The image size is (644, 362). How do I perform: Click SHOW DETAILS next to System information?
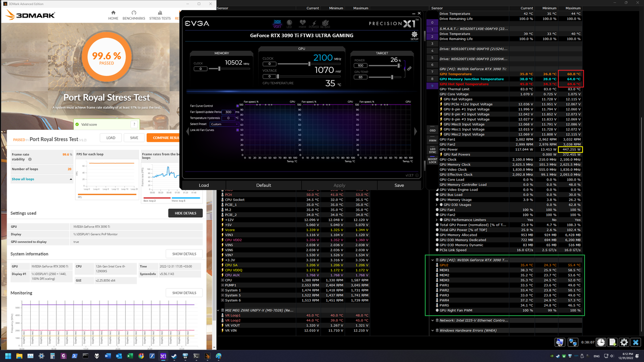(x=184, y=254)
